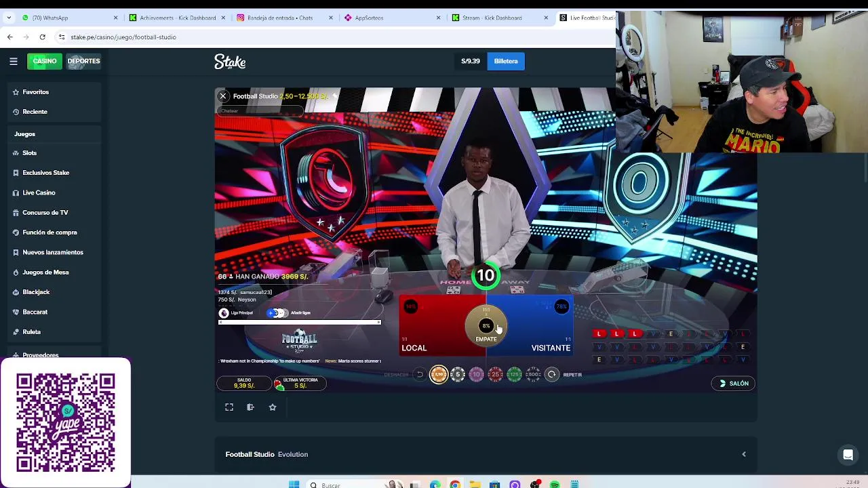Select the 25 chip
Viewport: 868px width, 488px height.
(x=496, y=374)
